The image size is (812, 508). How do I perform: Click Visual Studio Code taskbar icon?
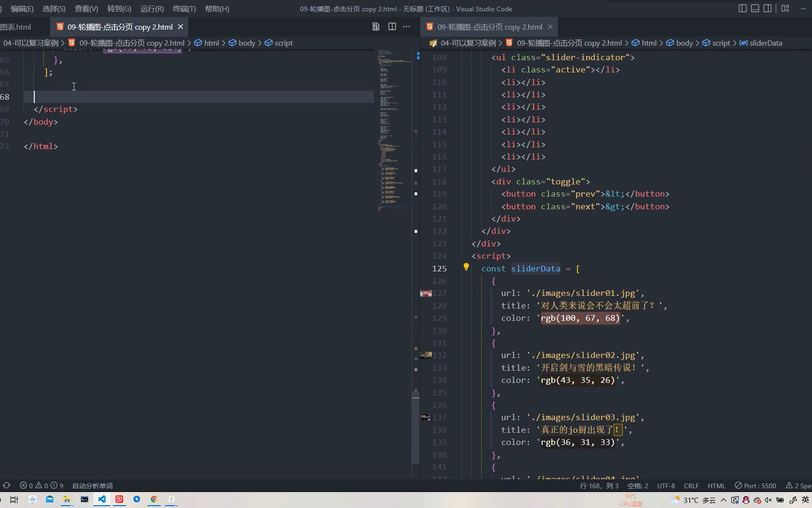102,500
